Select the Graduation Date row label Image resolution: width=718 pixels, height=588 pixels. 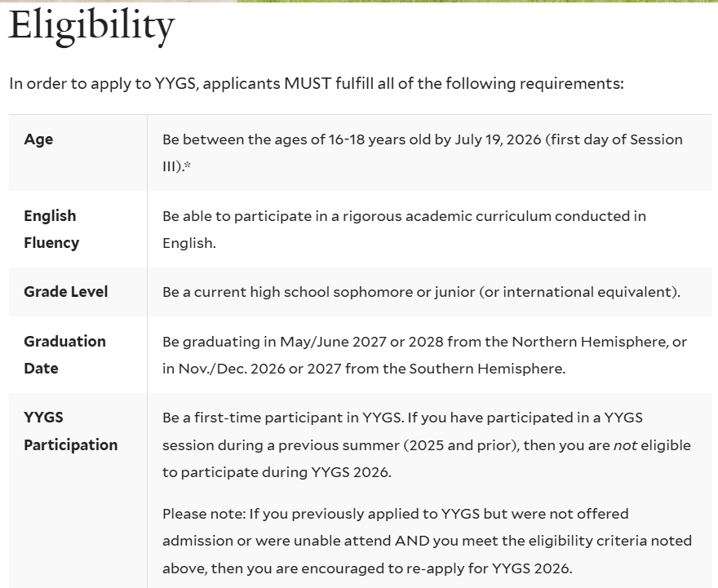64,355
